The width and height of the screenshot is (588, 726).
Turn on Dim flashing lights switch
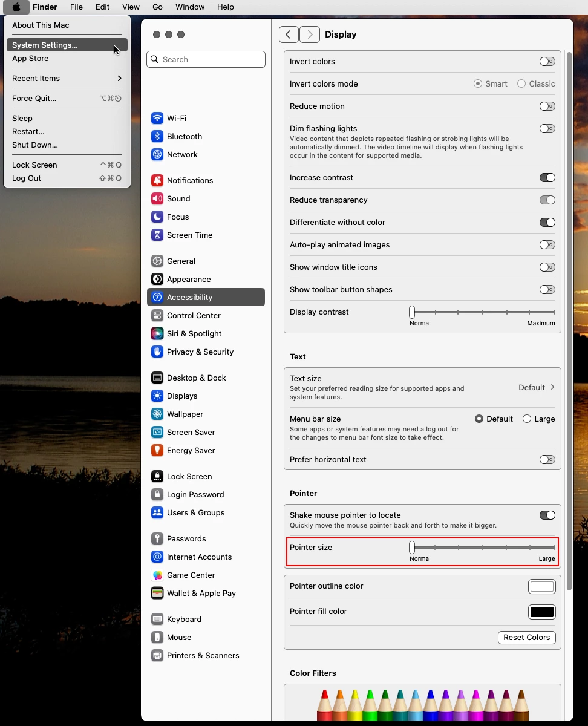click(x=547, y=129)
